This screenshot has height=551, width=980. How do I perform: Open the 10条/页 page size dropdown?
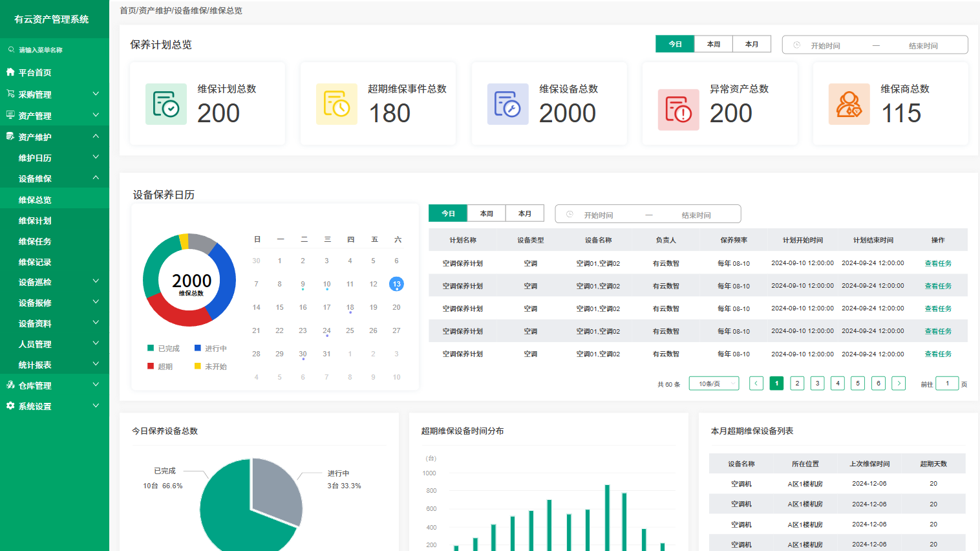tap(714, 384)
